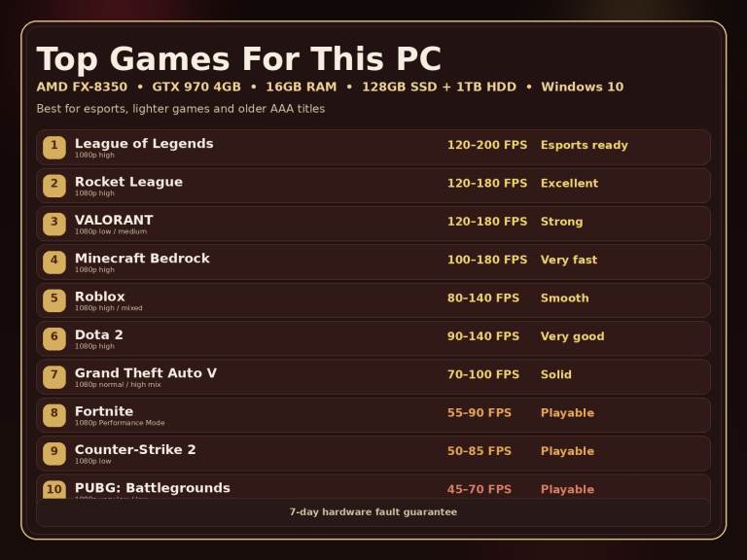Viewport: 747px width, 560px height.
Task: Select the Dota 2 Very good rating
Action: pos(572,337)
